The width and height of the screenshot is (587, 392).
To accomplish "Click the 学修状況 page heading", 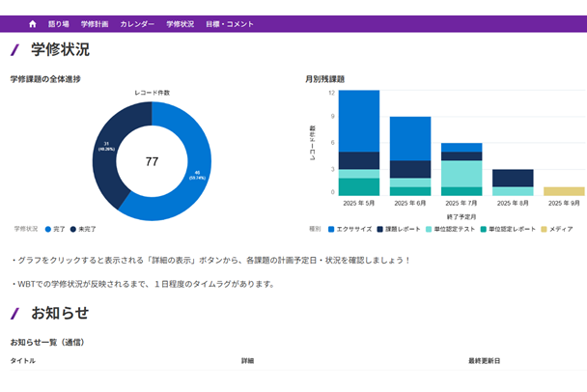I will tap(60, 49).
